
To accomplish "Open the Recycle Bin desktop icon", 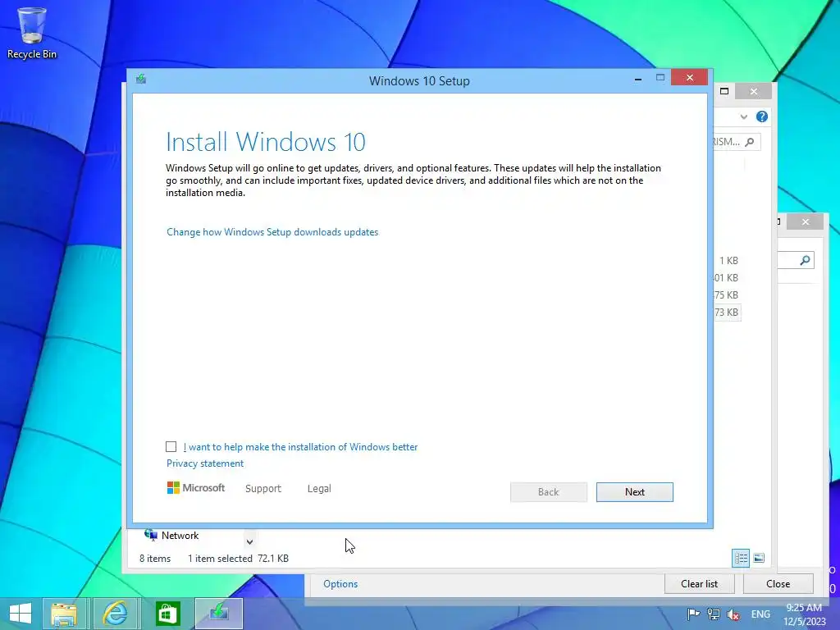I will click(32, 33).
